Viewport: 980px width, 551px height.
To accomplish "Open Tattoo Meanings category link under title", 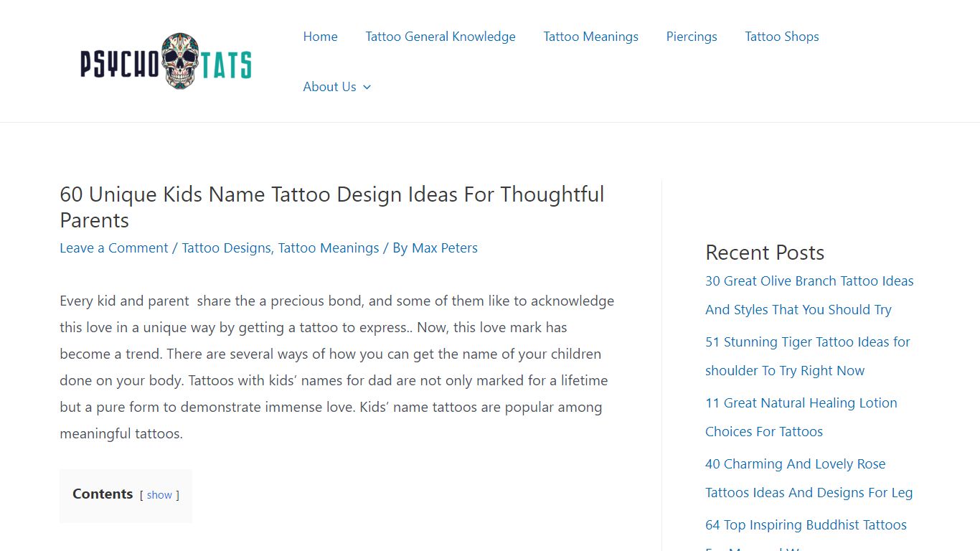I will pyautogui.click(x=329, y=248).
